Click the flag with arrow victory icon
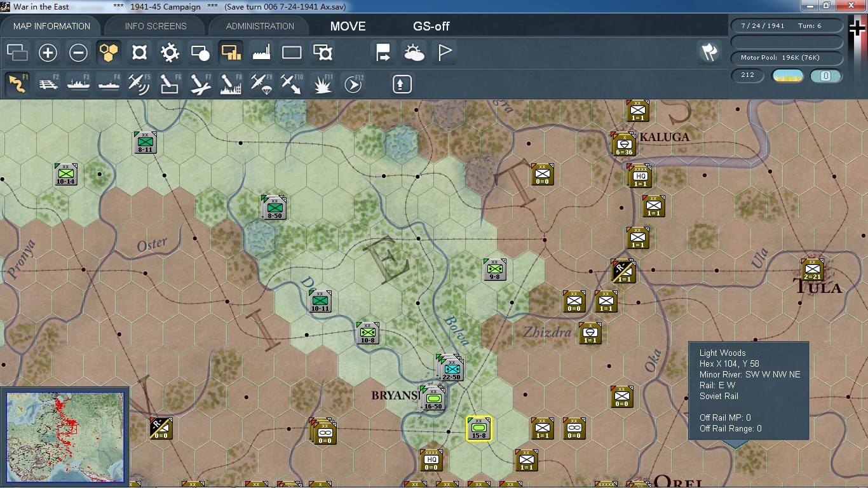The width and height of the screenshot is (868, 488). (383, 52)
